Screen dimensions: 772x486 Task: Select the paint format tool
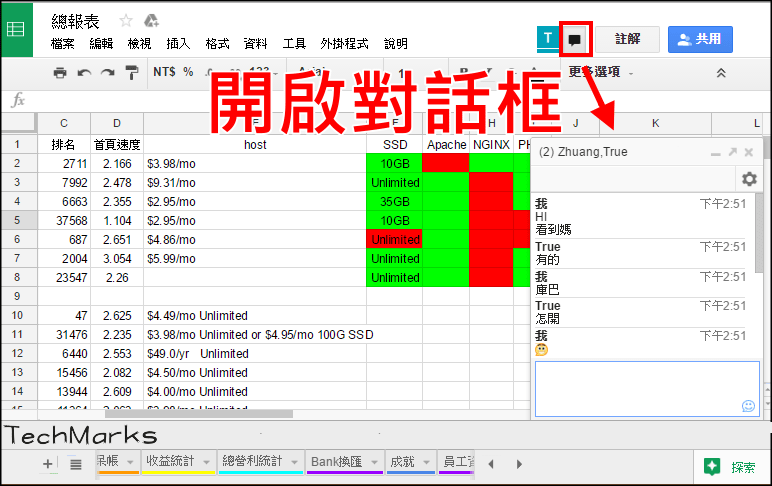click(131, 72)
